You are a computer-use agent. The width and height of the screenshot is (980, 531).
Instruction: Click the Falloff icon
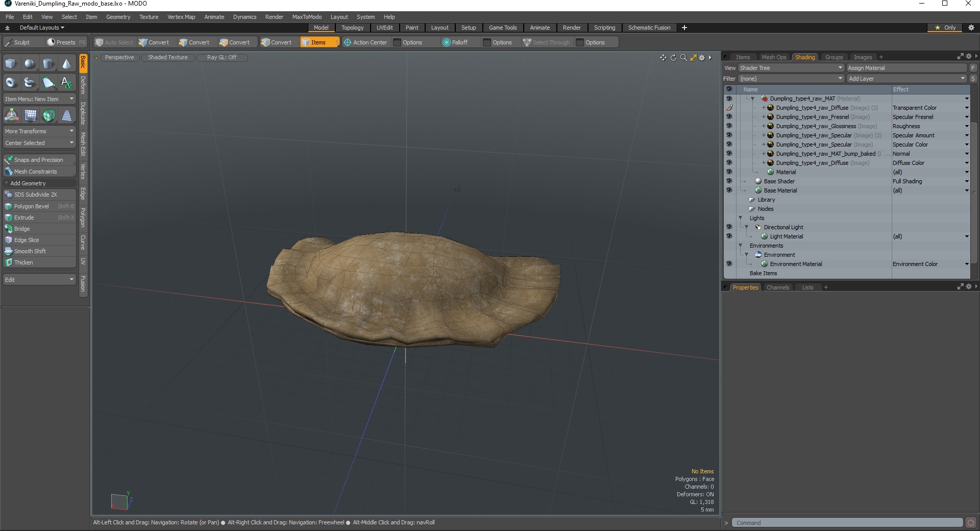pos(447,42)
